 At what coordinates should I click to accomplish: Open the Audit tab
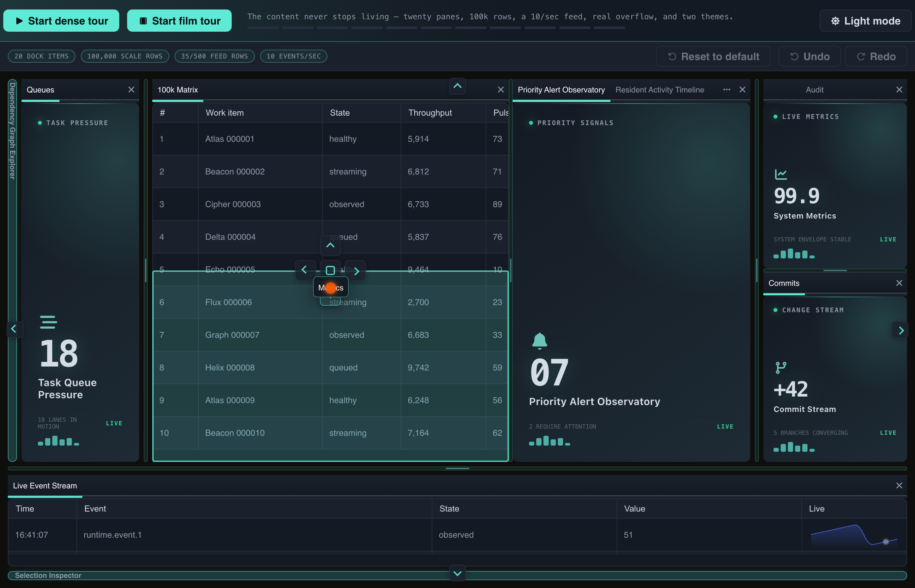pyautogui.click(x=814, y=90)
